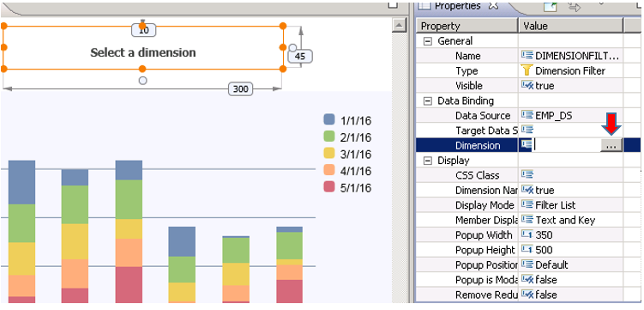The height and width of the screenshot is (310, 644).
Task: Switch to the Properties tab
Action: pyautogui.click(x=457, y=6)
